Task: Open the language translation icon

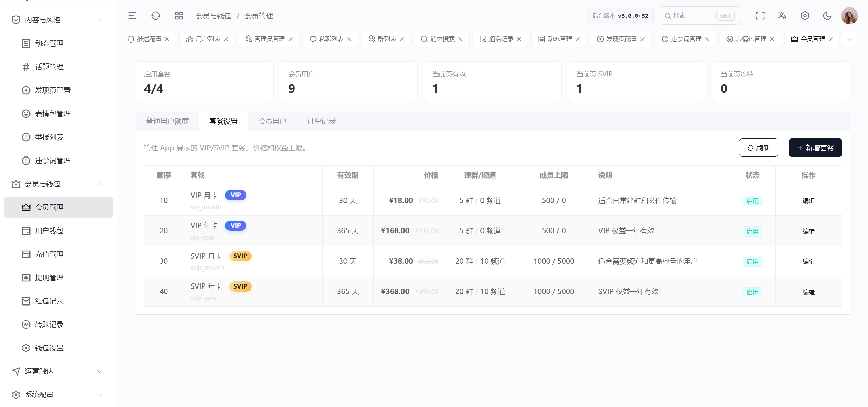Action: (x=782, y=16)
